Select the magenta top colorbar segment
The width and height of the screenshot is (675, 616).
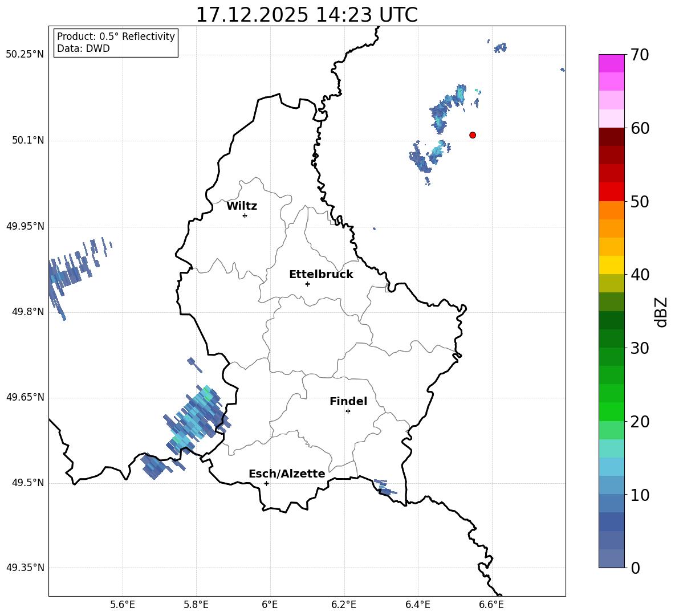(612, 63)
